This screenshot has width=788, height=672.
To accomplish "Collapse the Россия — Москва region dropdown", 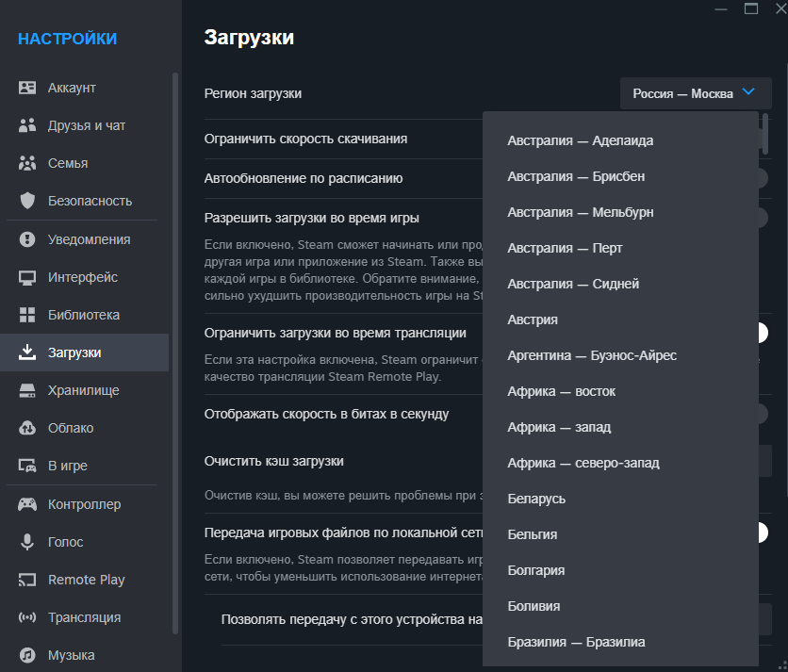I will [x=696, y=93].
